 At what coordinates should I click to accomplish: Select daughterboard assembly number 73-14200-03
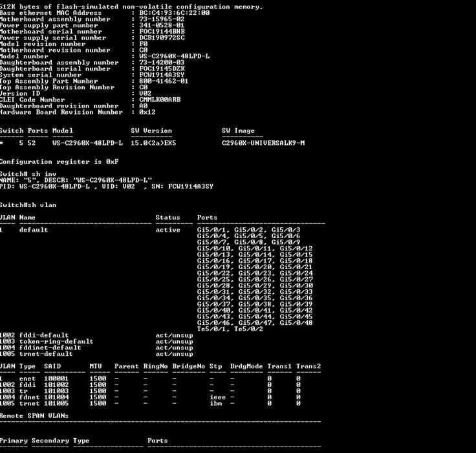[x=162, y=63]
